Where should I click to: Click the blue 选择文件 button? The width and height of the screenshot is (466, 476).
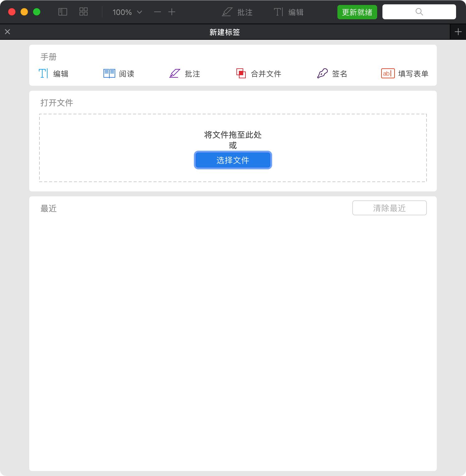pos(233,160)
